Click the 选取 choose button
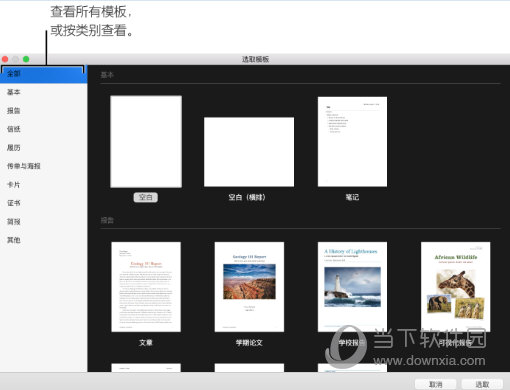The height and width of the screenshot is (390, 510). point(482,384)
